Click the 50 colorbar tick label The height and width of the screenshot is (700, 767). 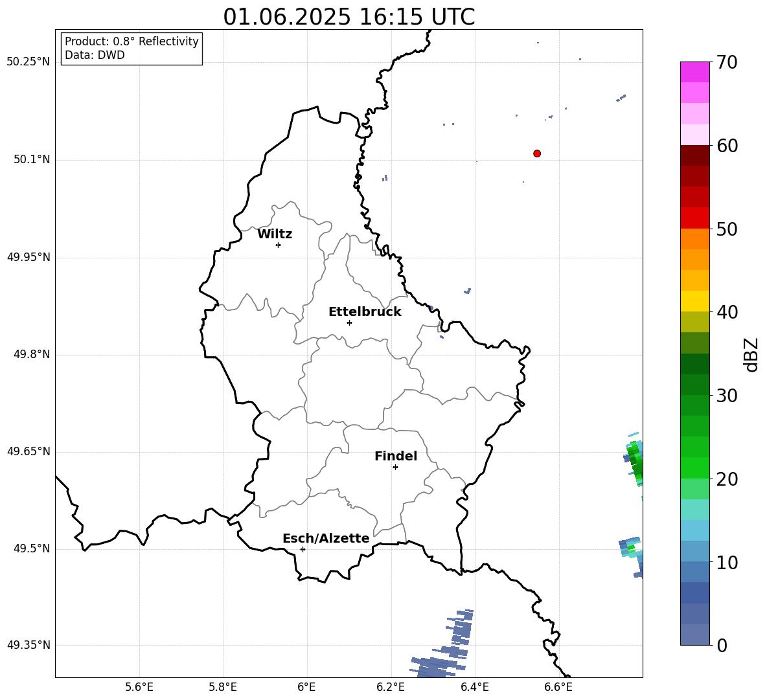tap(727, 229)
